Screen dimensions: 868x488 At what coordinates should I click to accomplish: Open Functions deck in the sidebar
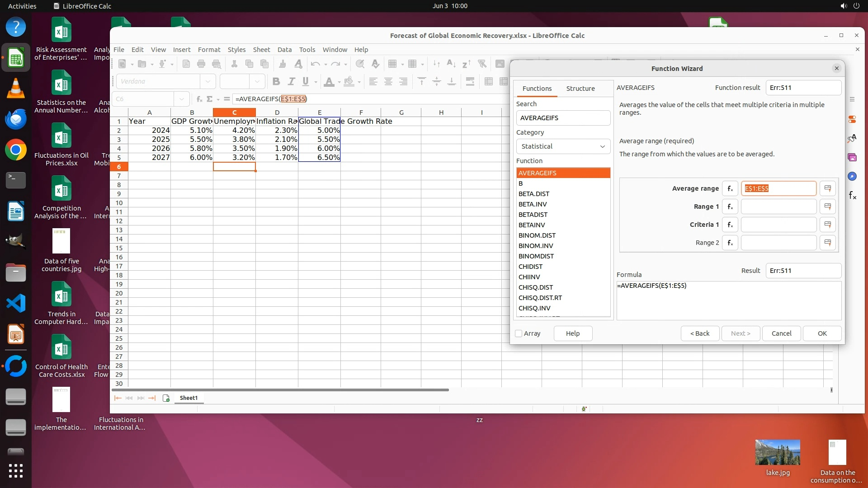(x=852, y=195)
